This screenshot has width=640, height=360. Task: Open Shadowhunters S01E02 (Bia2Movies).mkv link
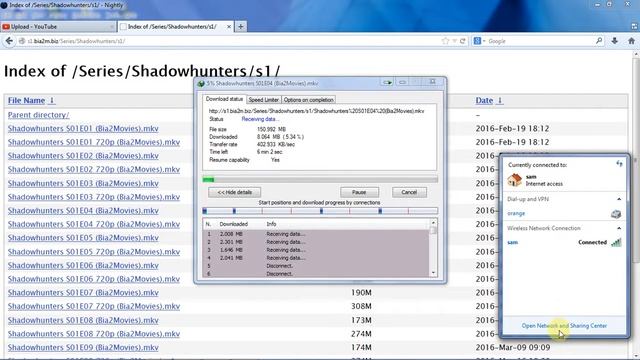pyautogui.click(x=83, y=156)
